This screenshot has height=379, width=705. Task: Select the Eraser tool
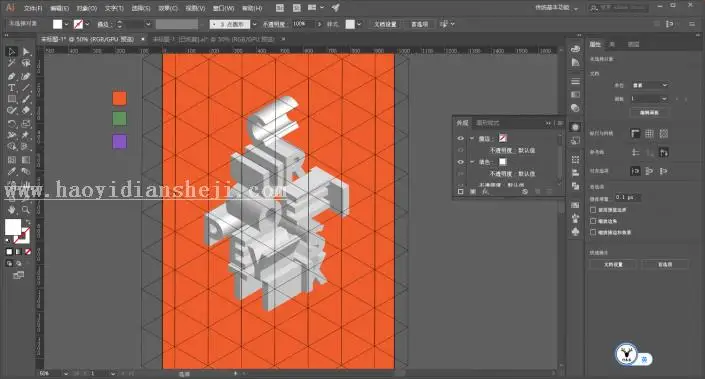[26, 110]
